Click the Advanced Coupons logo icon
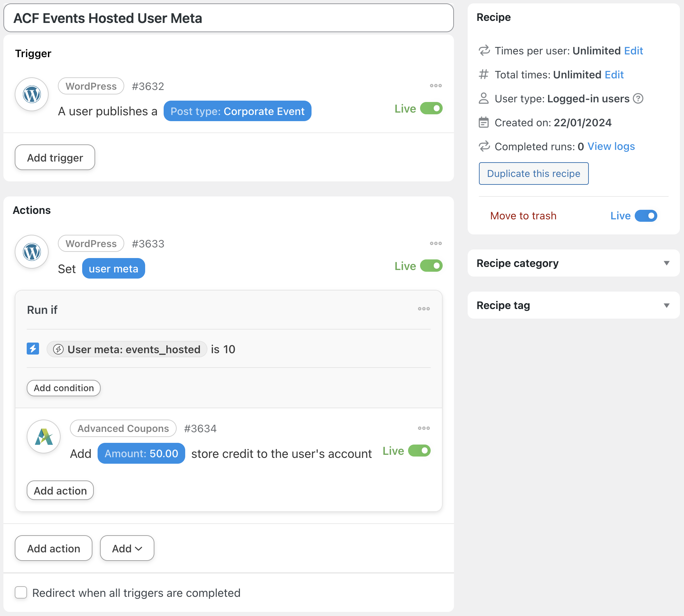 [x=44, y=437]
